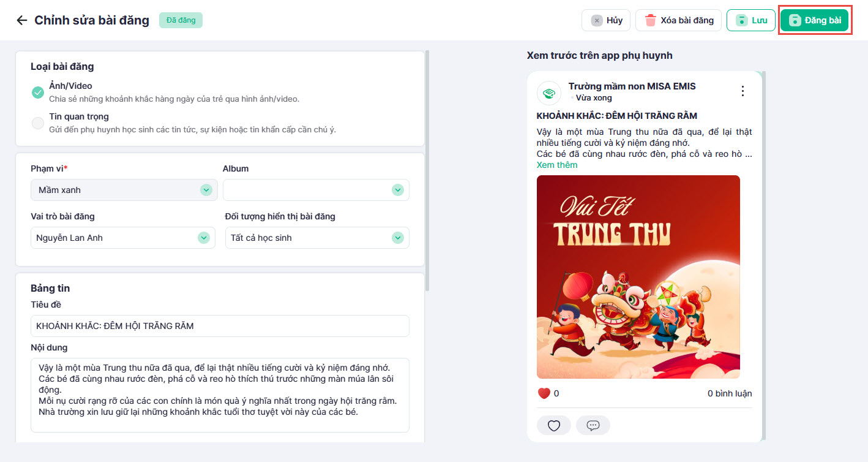
Task: Open the Album dropdown
Action: click(x=316, y=190)
